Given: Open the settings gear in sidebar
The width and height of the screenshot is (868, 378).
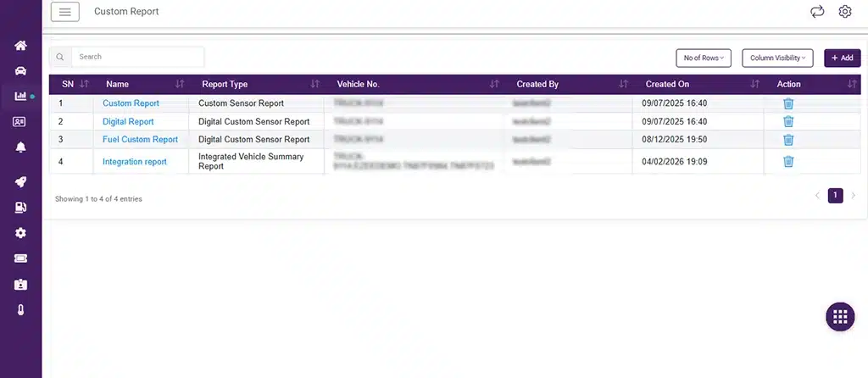Looking at the screenshot, I should point(20,233).
